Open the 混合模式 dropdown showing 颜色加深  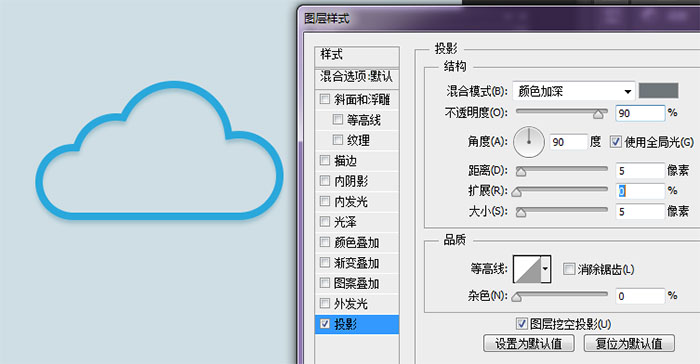574,91
